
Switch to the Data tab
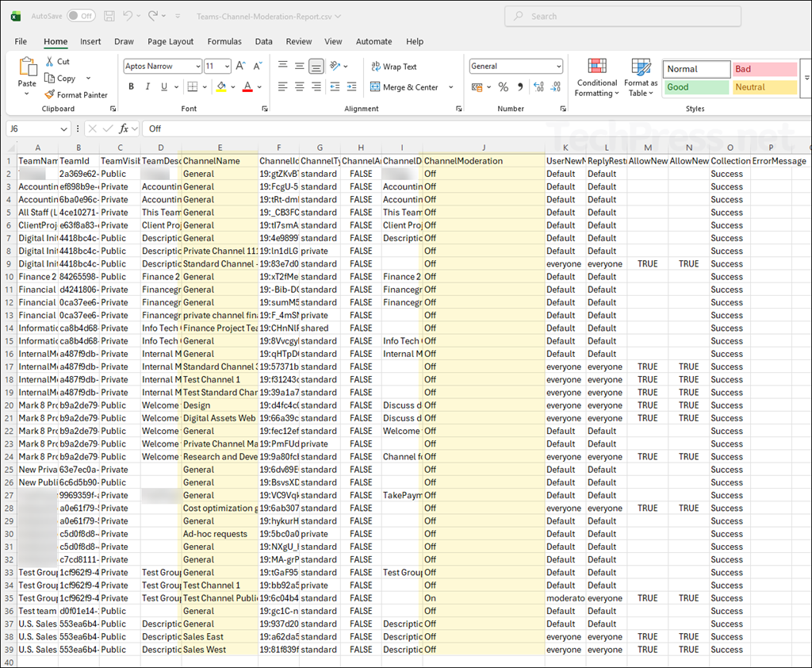coord(263,41)
